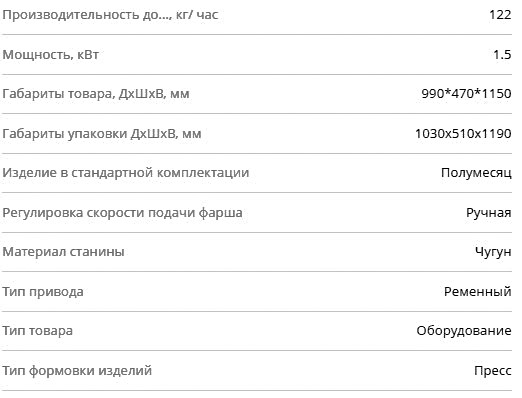Select the dimensions value 990*470*1150
The height and width of the screenshot is (398, 522).
point(466,93)
